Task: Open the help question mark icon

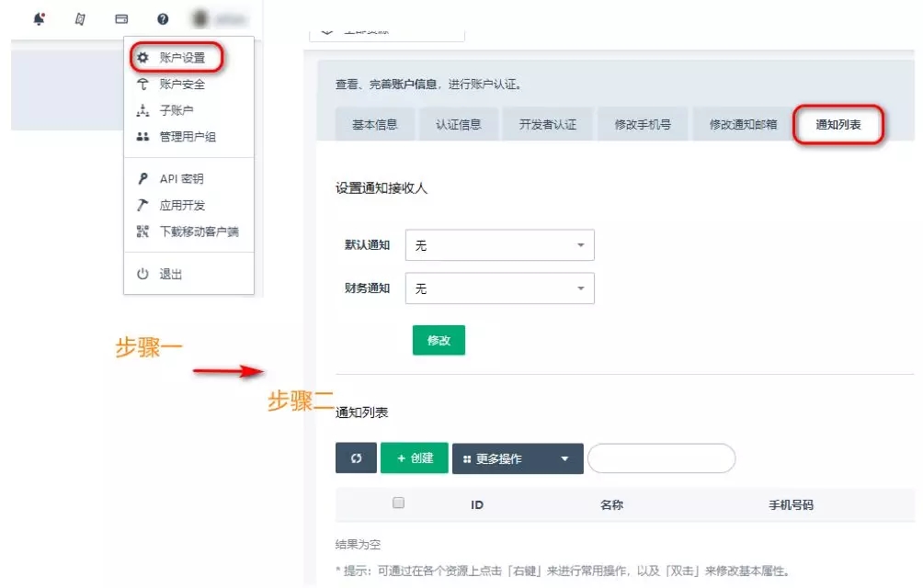Action: pos(163,18)
